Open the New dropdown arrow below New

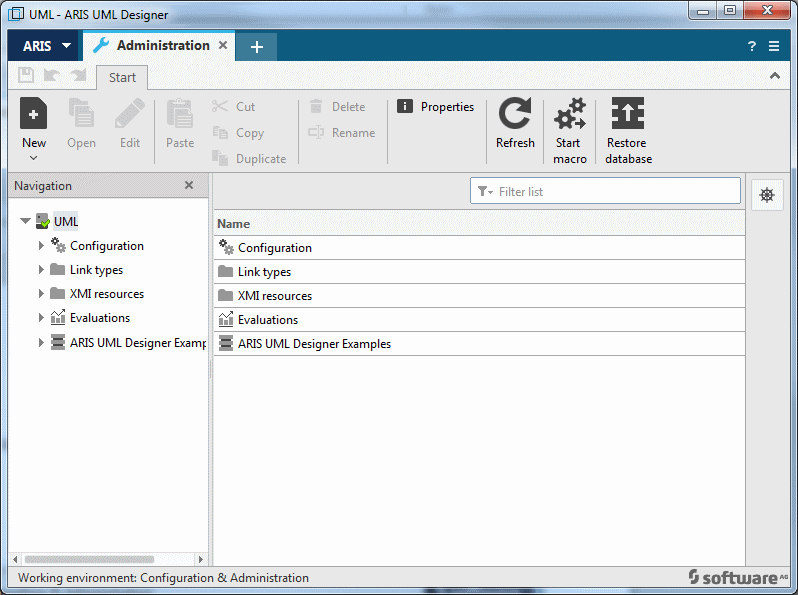click(34, 158)
